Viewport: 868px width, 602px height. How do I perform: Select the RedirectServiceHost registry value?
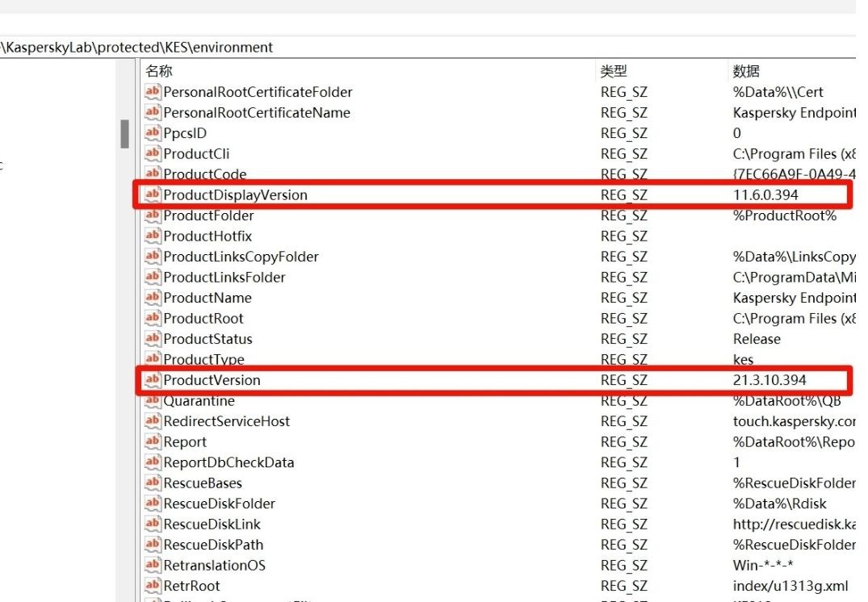pos(226,421)
